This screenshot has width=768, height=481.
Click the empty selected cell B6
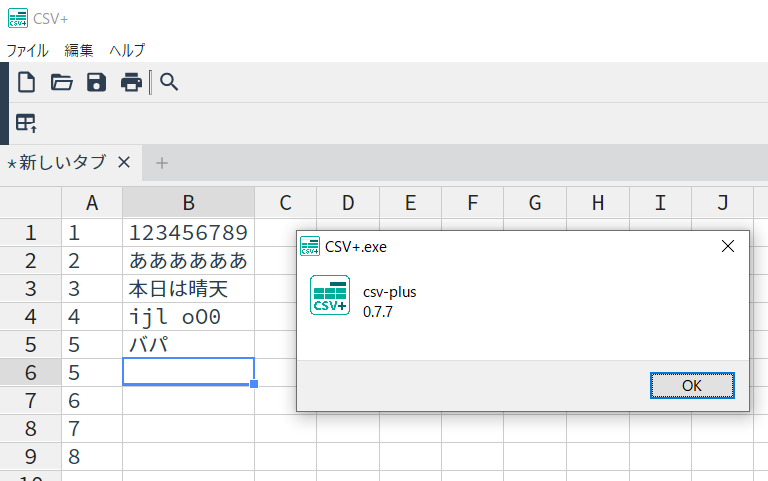coord(188,372)
